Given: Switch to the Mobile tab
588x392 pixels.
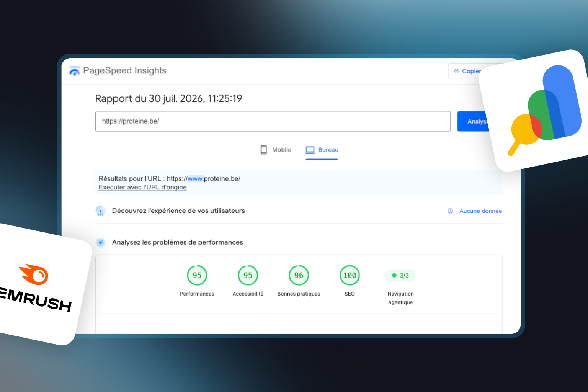Looking at the screenshot, I should pos(276,150).
